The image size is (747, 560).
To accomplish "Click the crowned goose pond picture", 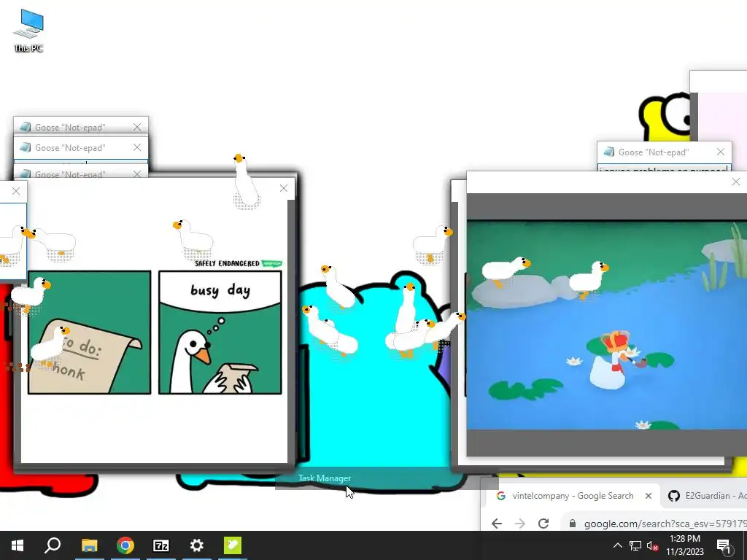I will (606, 324).
